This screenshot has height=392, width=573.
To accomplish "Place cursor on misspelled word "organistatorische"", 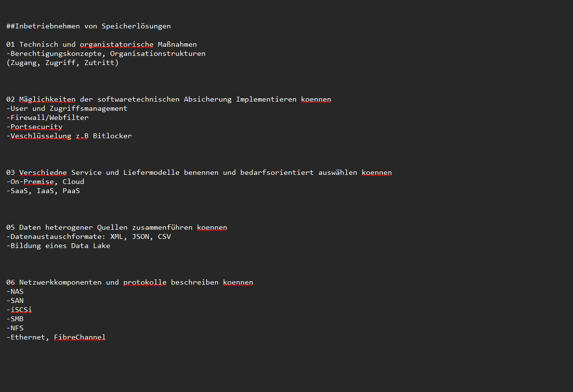I will (x=117, y=44).
